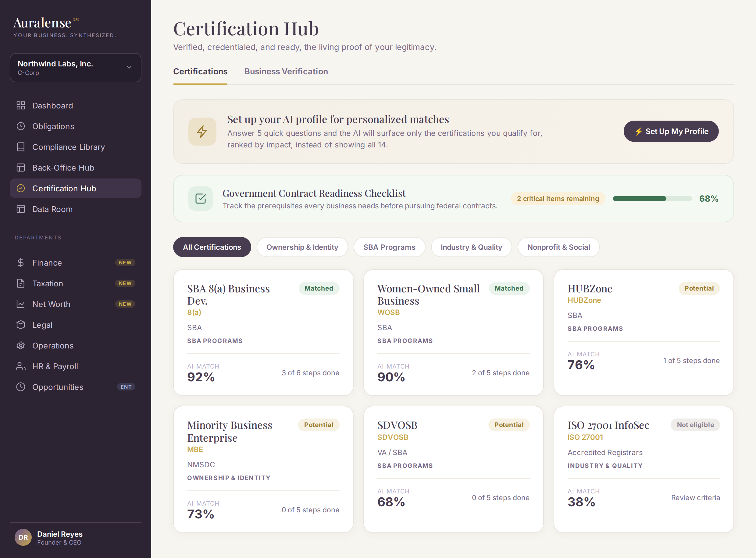Click the Legal box icon

pyautogui.click(x=21, y=325)
